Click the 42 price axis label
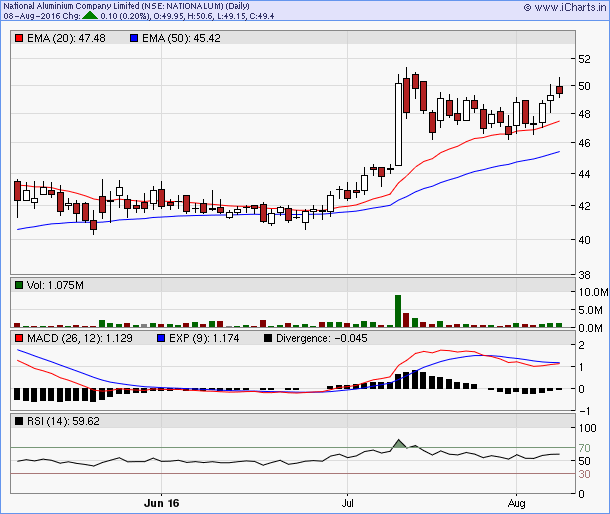The height and width of the screenshot is (514, 610). [584, 206]
